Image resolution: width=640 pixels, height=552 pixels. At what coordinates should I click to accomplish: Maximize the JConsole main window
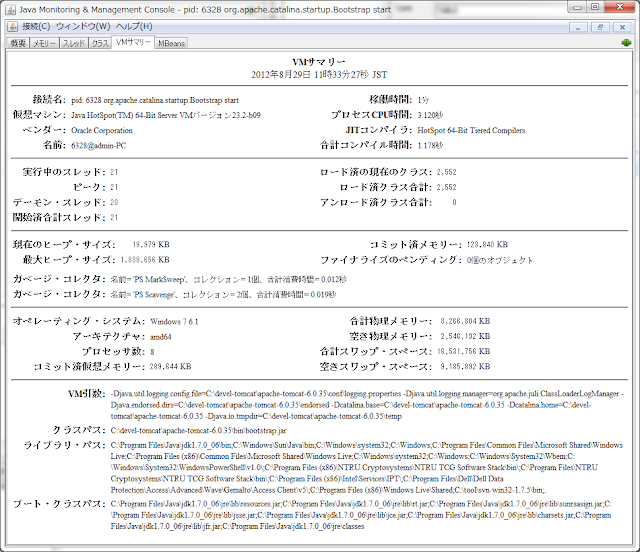click(595, 7)
